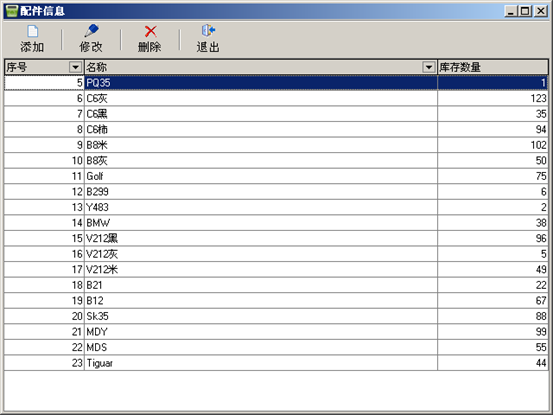553x415 pixels.
Task: Open the 名称 column filter dropdown
Action: (429, 67)
